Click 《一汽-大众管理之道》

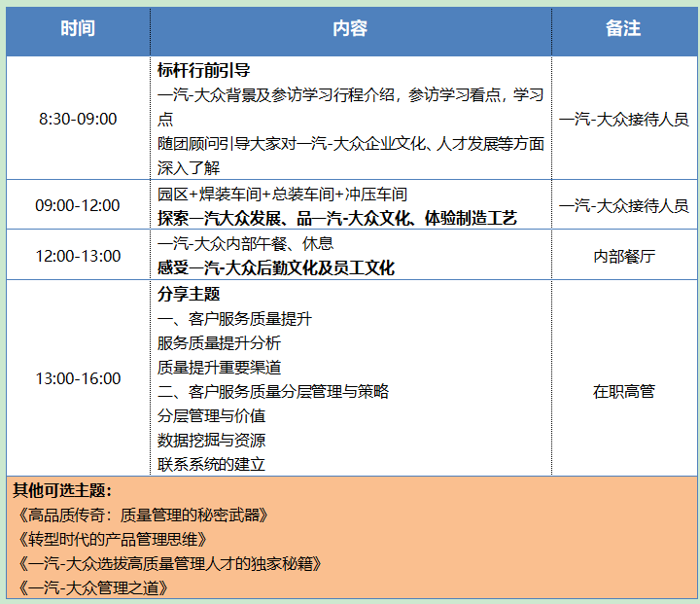point(92,587)
